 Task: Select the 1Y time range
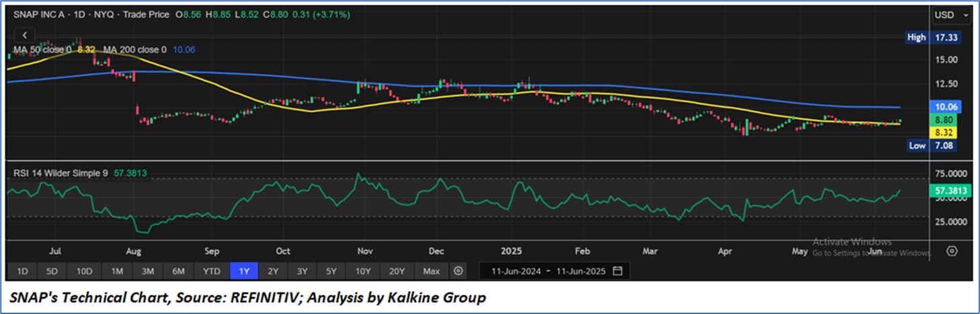pyautogui.click(x=243, y=271)
